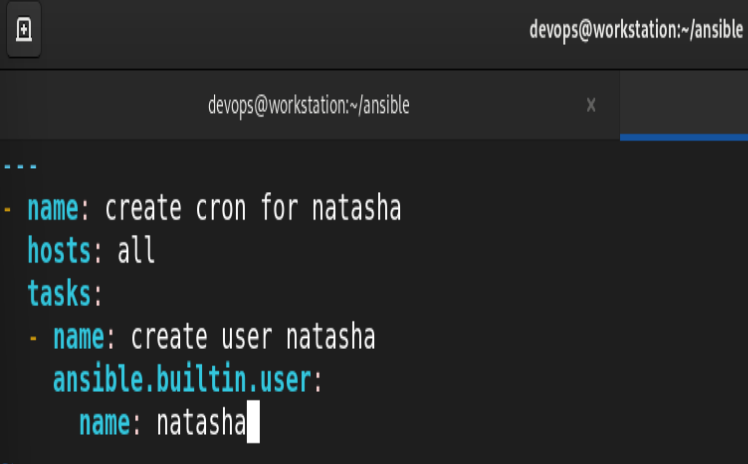Open a new terminal tab

click(x=24, y=30)
